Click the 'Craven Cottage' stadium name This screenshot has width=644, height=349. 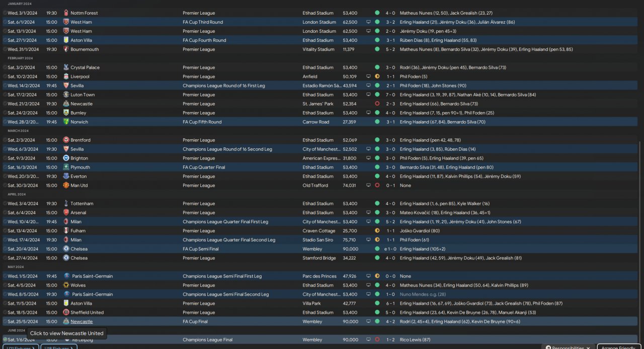[318, 230]
